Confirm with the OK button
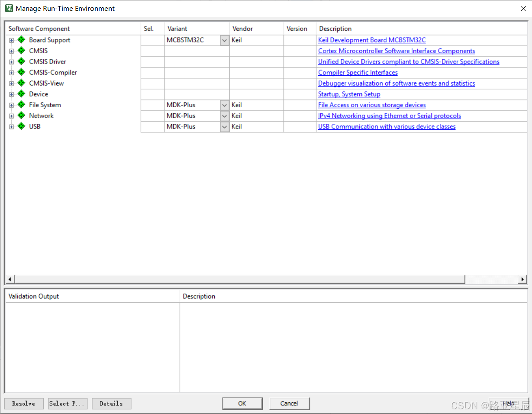 (x=242, y=404)
